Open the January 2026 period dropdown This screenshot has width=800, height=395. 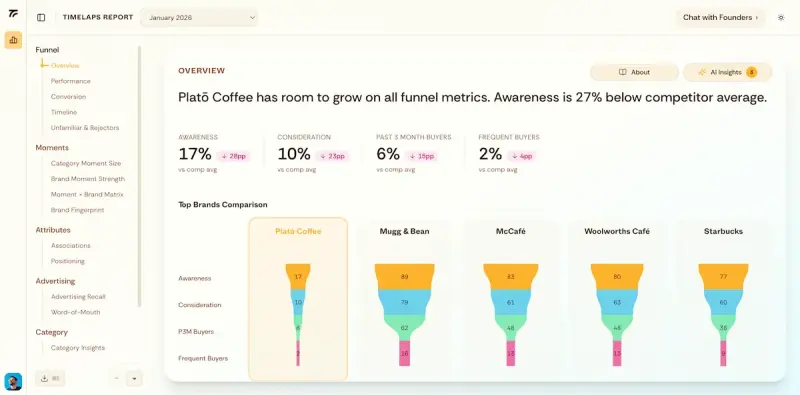point(199,17)
